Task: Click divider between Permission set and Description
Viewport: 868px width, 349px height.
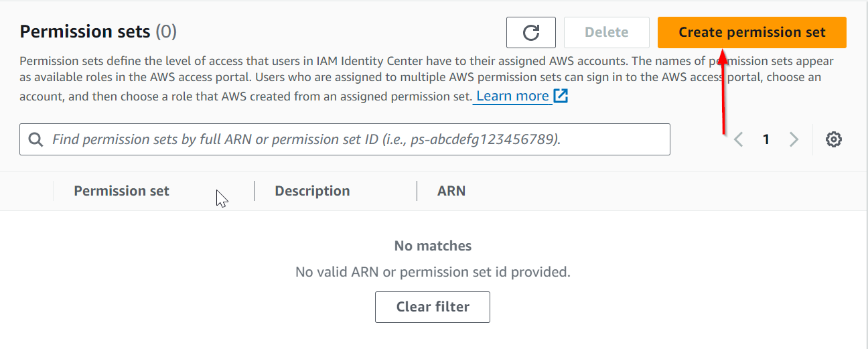Action: coord(254,191)
